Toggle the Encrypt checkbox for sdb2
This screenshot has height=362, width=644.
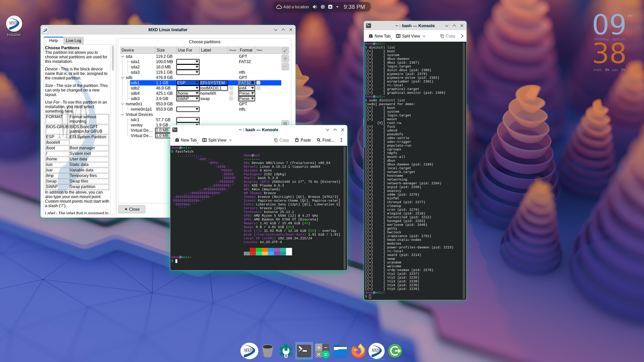pyautogui.click(x=231, y=88)
